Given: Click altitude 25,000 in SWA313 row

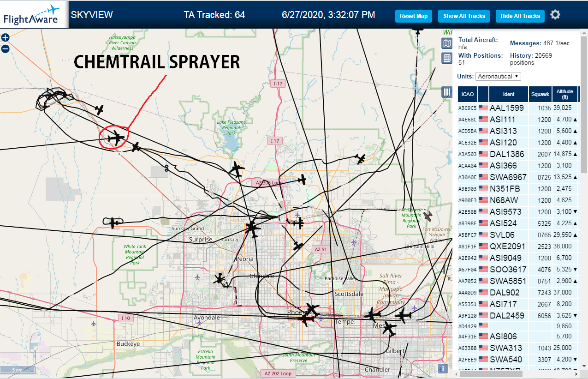Looking at the screenshot, I should [563, 348].
